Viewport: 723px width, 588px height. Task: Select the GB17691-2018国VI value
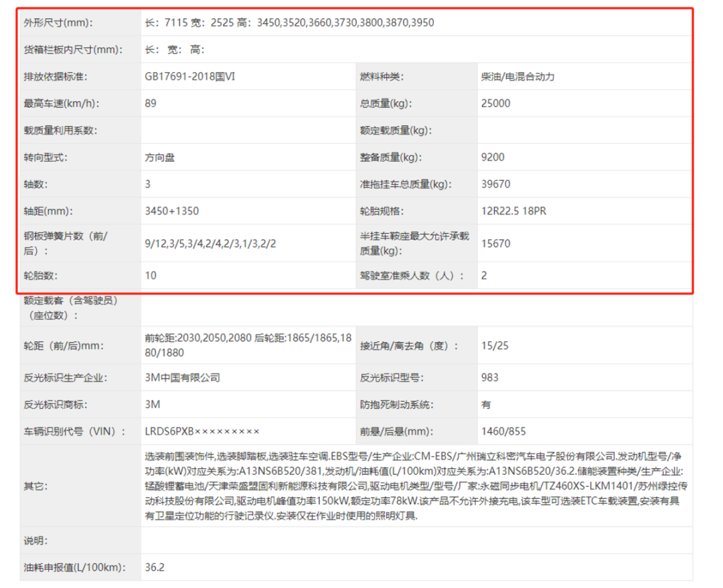(x=190, y=76)
